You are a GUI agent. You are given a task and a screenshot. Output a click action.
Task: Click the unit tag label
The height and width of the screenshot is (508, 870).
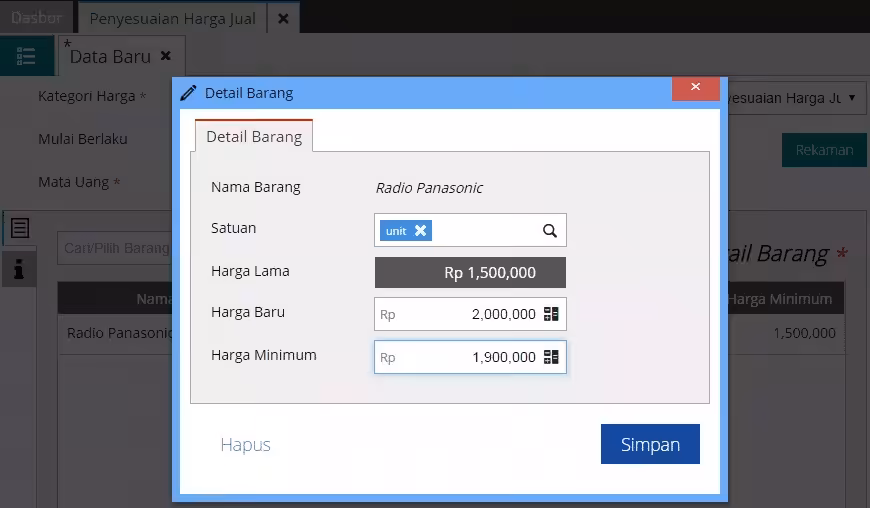[396, 231]
